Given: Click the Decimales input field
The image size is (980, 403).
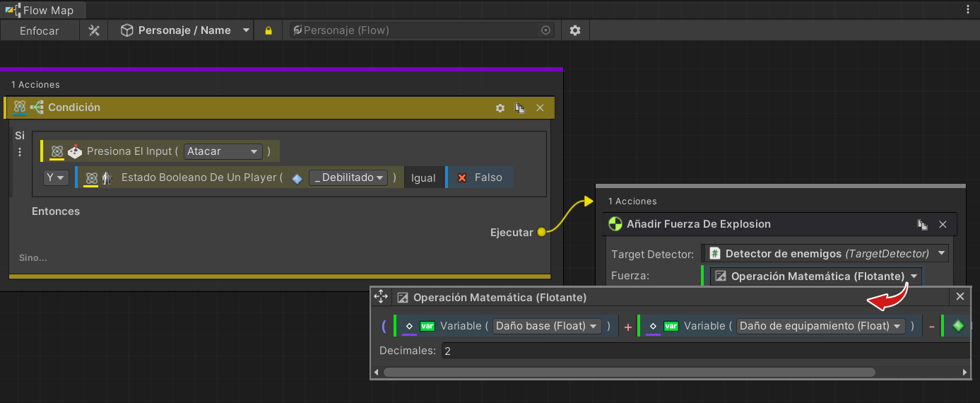Looking at the screenshot, I should [x=703, y=351].
